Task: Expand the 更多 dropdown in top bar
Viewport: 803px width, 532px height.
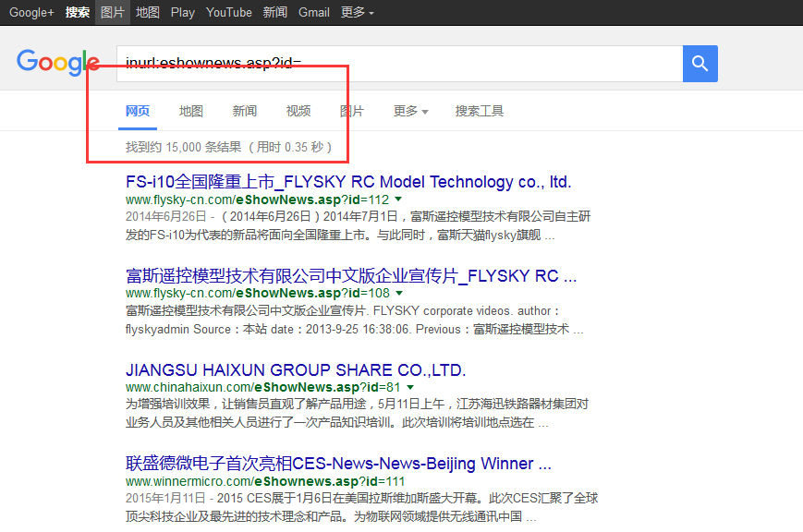Action: [358, 12]
